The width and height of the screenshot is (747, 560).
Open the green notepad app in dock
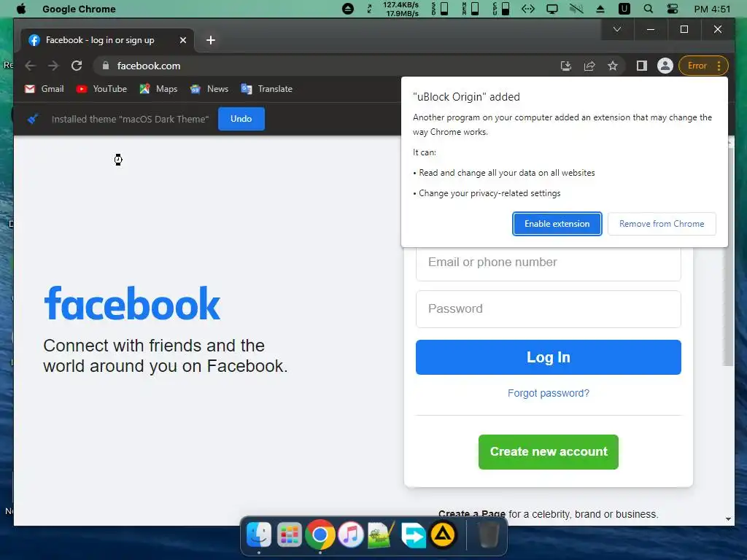point(381,535)
